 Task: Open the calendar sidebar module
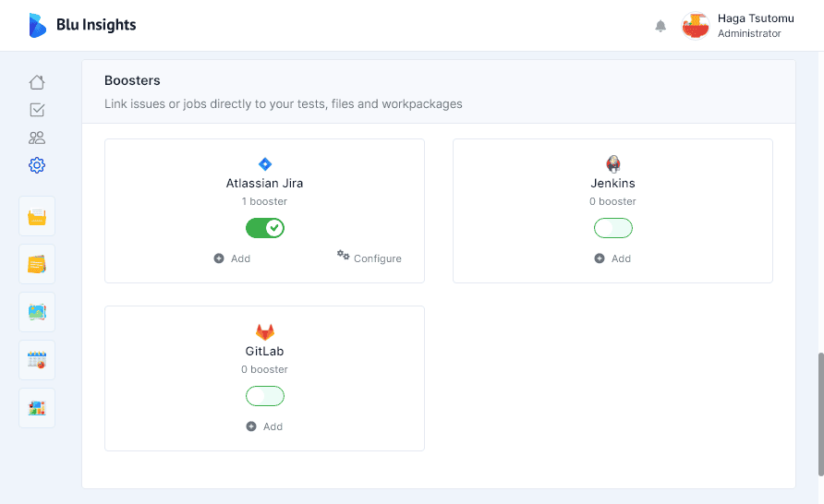tap(37, 360)
